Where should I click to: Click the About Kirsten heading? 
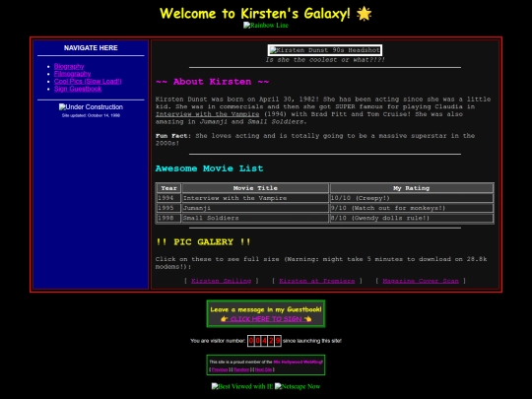point(213,82)
